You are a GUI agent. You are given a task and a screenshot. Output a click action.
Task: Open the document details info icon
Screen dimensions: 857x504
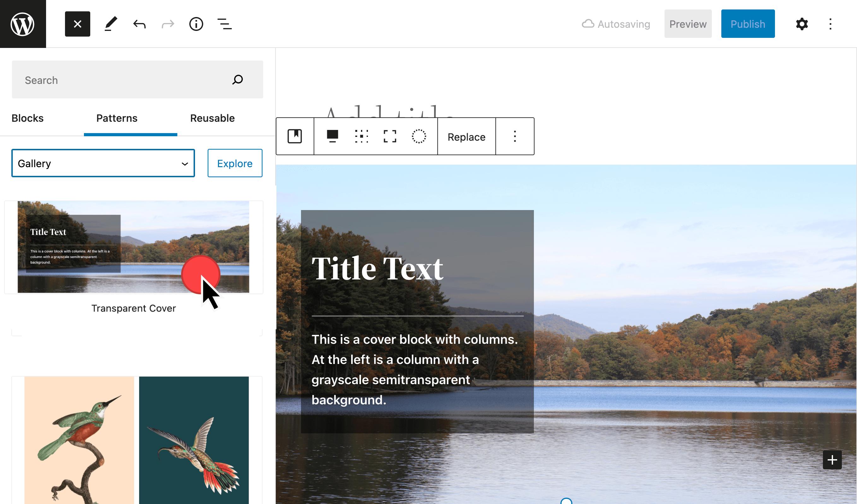[196, 24]
